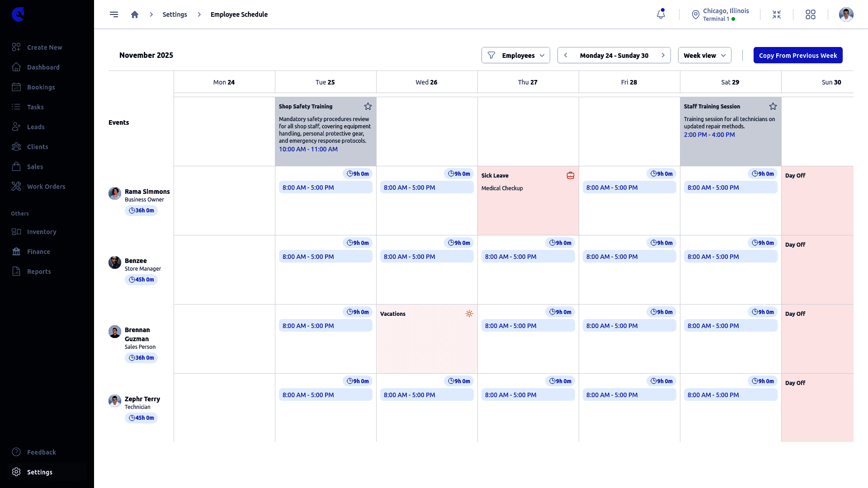This screenshot has width=868, height=488.
Task: Click the sick leave briefcase icon on Thursday
Action: tap(571, 175)
